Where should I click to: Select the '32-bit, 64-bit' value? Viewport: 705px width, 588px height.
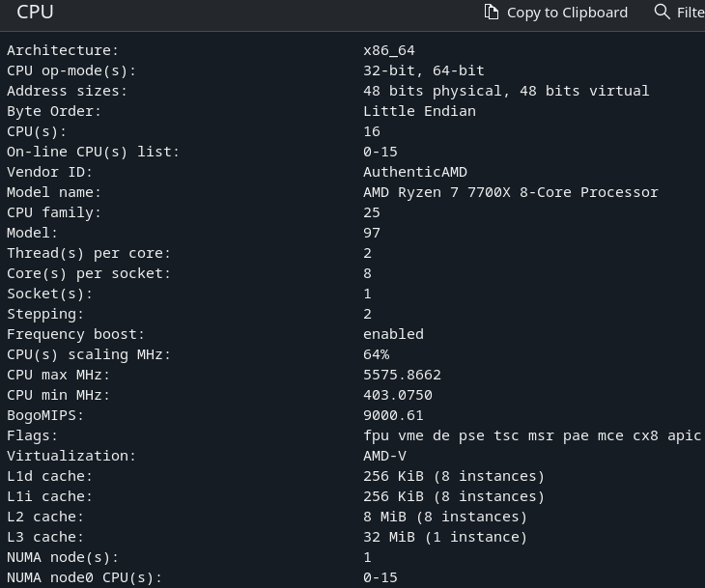pyautogui.click(x=424, y=70)
